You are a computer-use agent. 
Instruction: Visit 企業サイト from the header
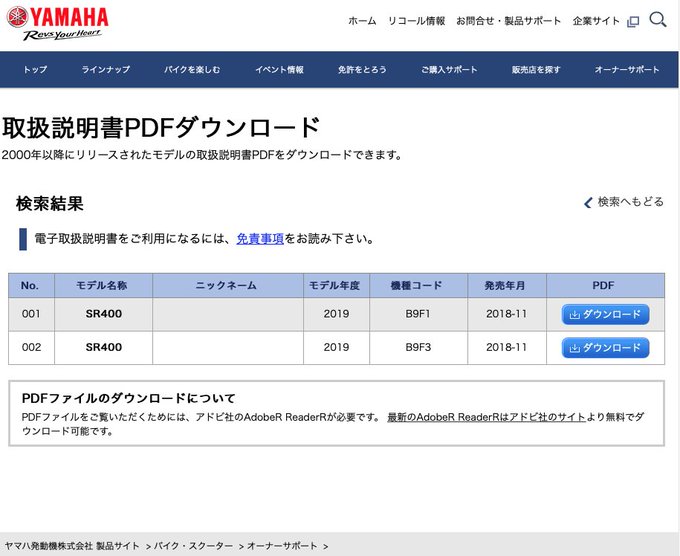596,21
